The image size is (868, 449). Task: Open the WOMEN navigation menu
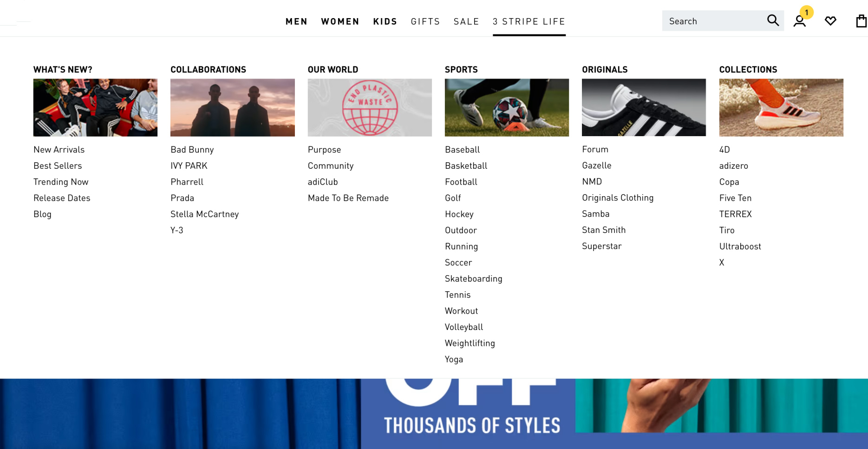pyautogui.click(x=340, y=21)
